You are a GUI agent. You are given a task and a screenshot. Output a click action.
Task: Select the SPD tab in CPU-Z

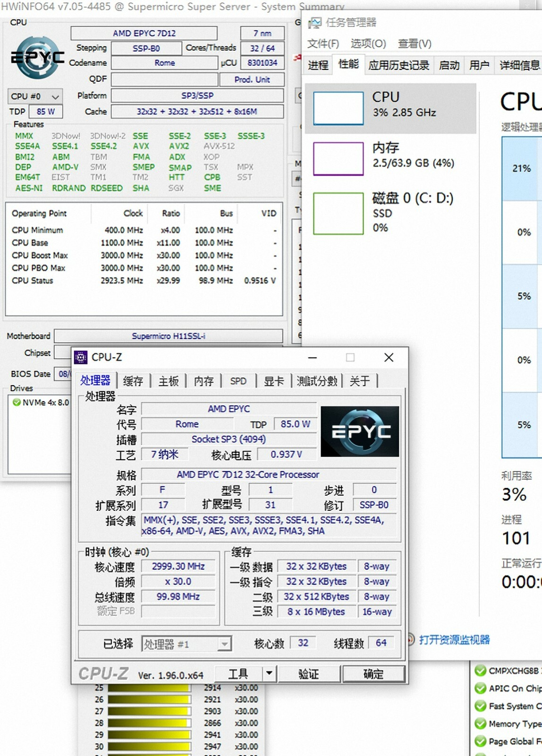[238, 381]
